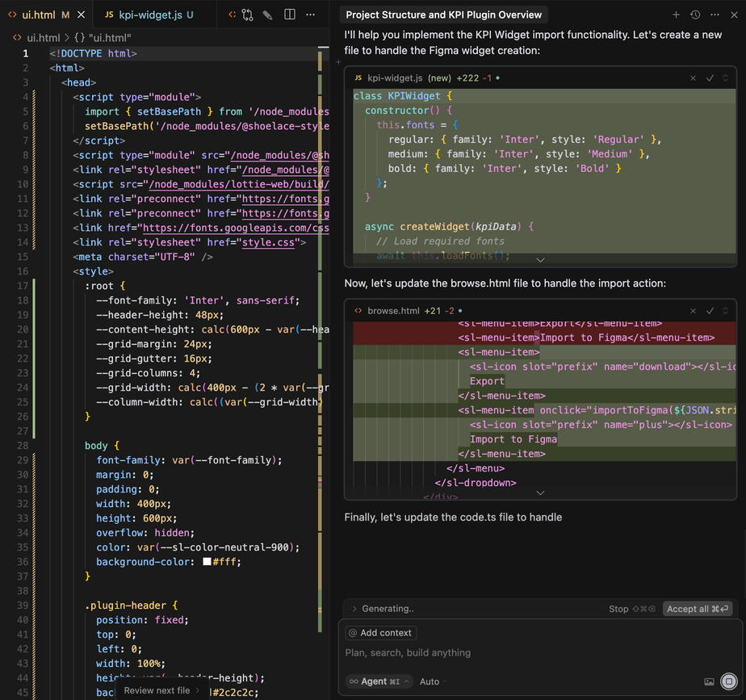Click Accept all button
This screenshot has width=746, height=700.
click(x=697, y=609)
